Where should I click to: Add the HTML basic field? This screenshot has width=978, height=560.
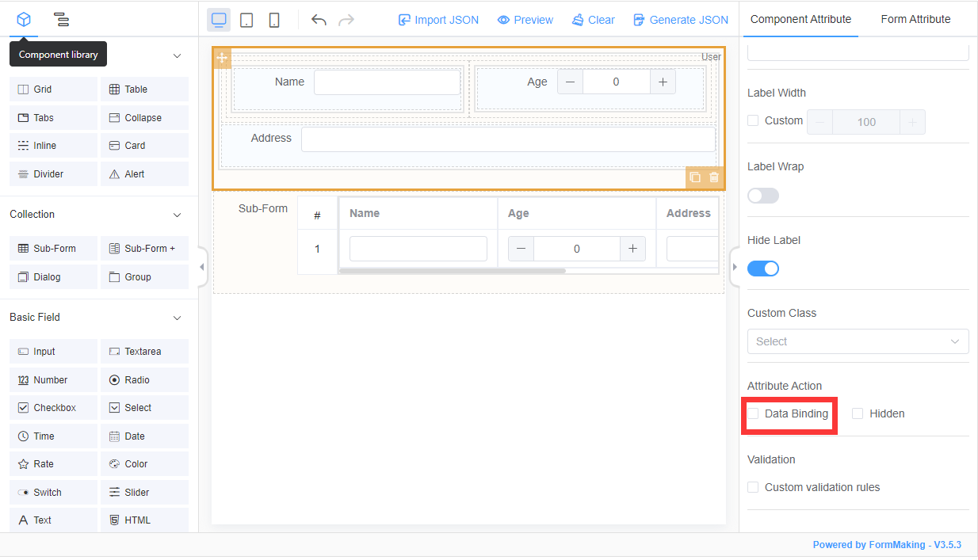[144, 520]
